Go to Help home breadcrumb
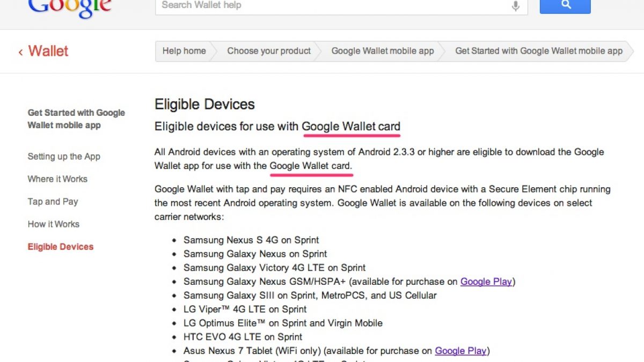The height and width of the screenshot is (362, 644). pos(184,51)
